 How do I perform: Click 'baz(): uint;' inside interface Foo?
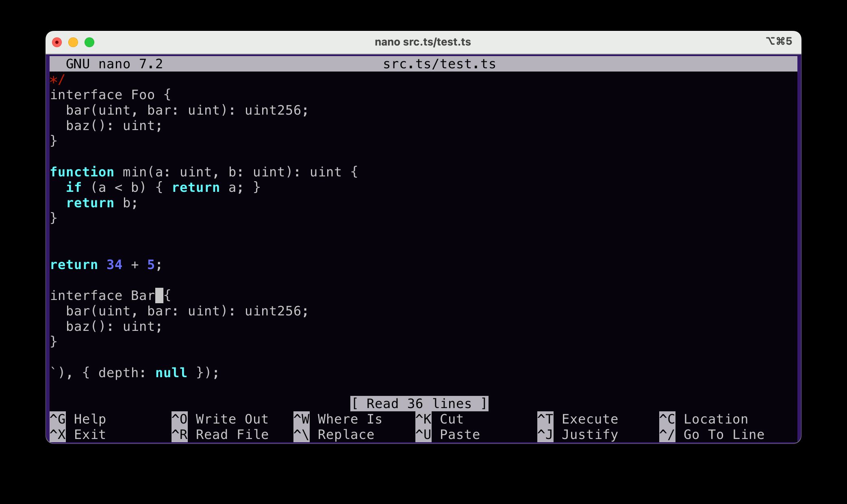coord(115,126)
